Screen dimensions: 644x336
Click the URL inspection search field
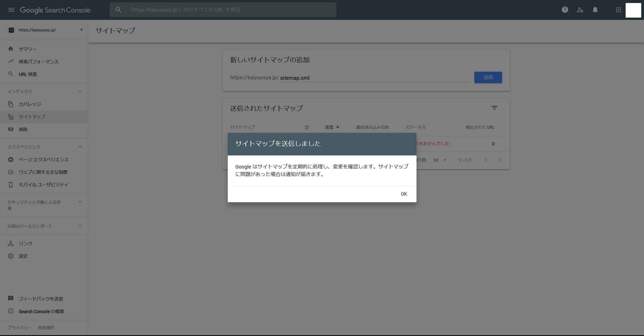[223, 10]
